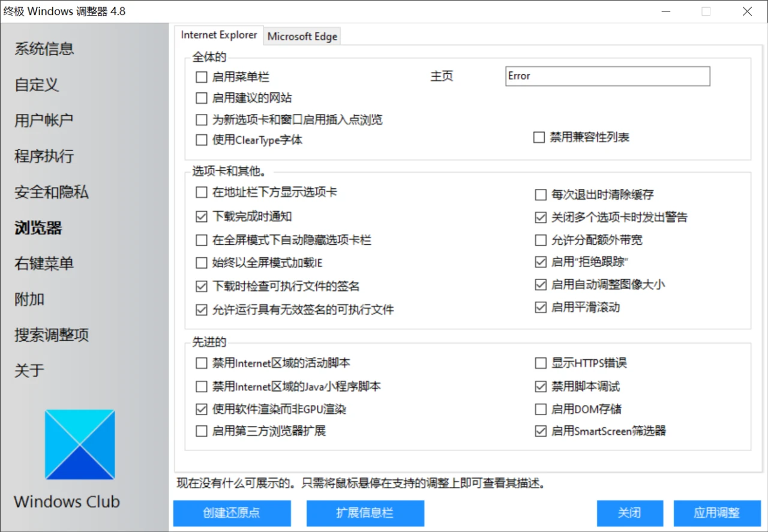
Task: Check the 显示HTTPS错误 box
Action: [x=541, y=363]
